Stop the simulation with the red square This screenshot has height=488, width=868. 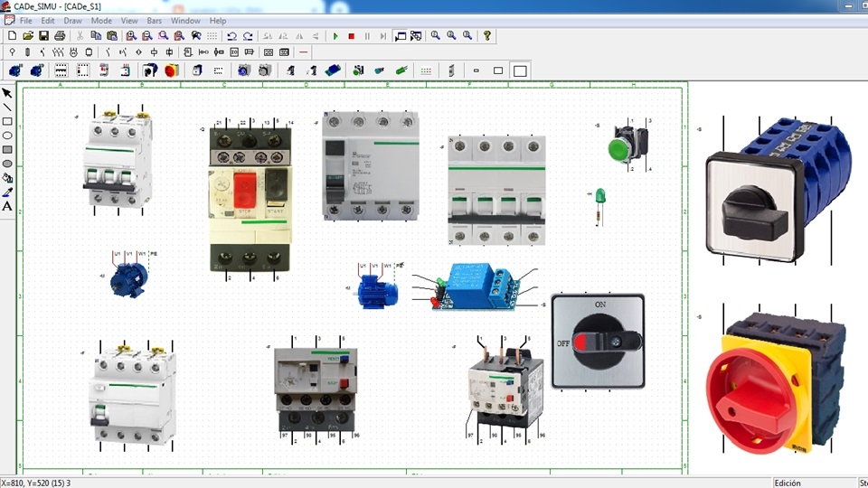(351, 36)
